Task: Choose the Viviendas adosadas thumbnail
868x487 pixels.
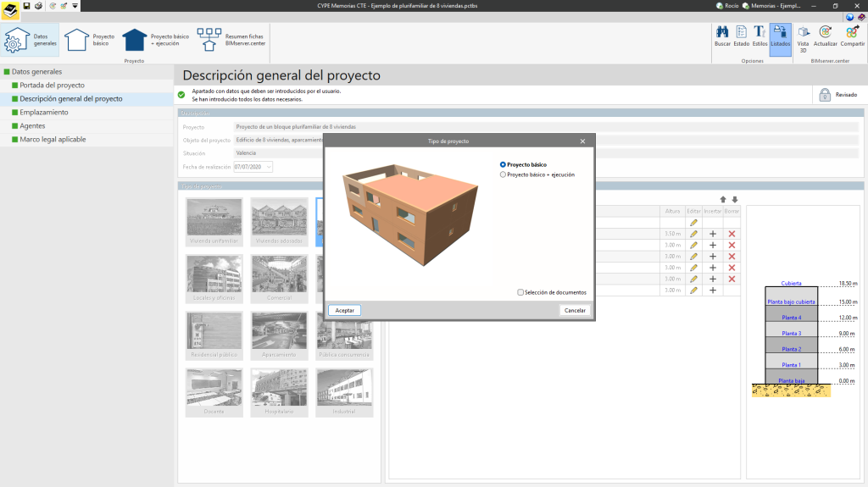Action: [279, 222]
